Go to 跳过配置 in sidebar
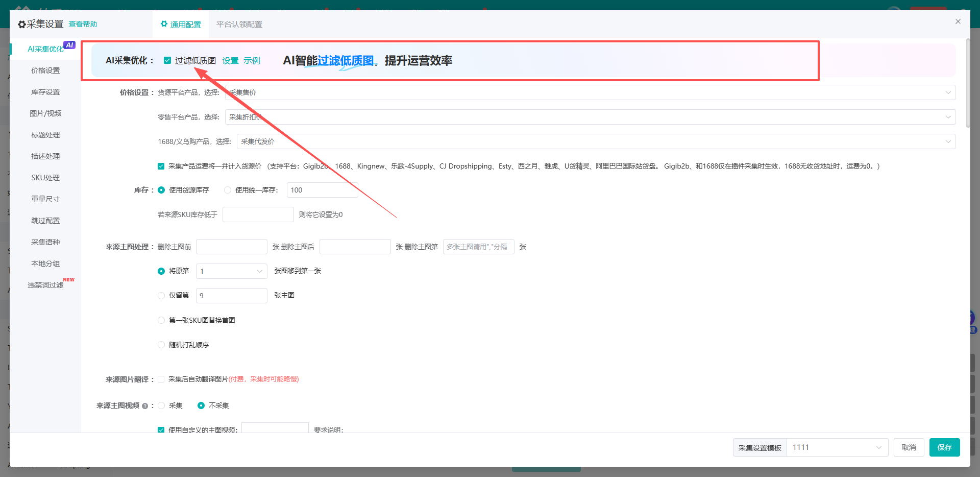980x477 pixels. (x=45, y=221)
